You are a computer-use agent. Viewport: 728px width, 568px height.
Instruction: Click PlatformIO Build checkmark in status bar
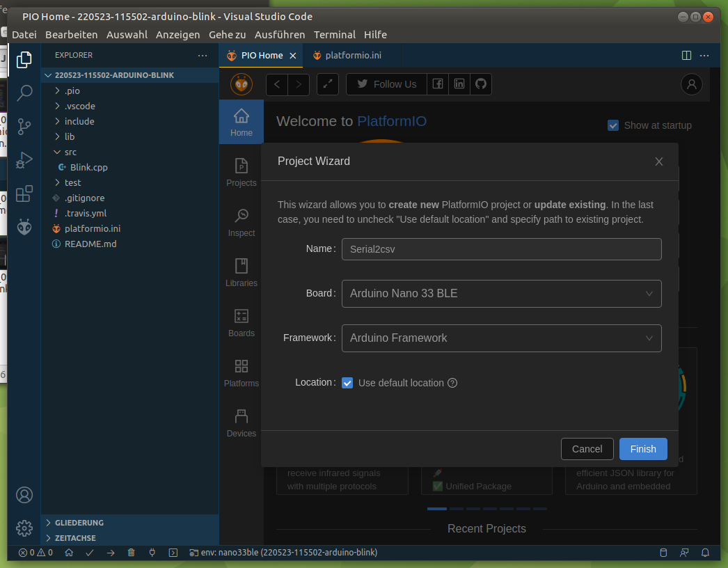(x=90, y=553)
